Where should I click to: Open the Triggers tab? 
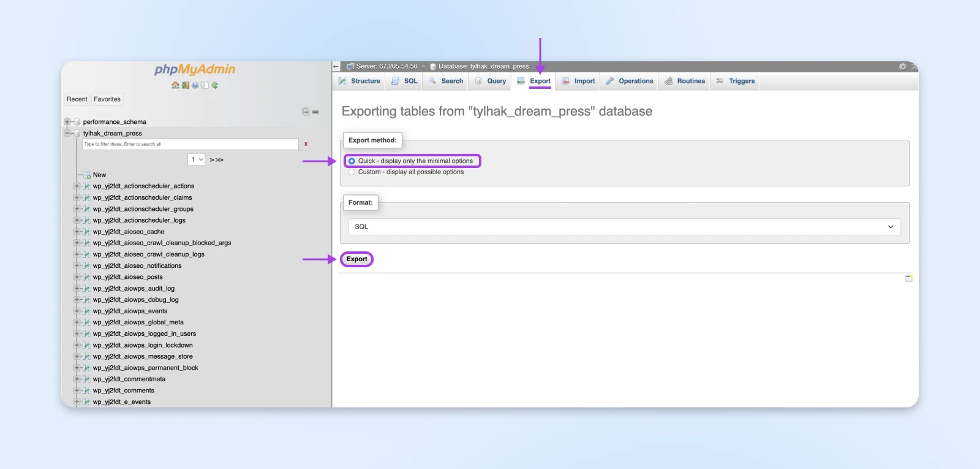click(x=736, y=81)
